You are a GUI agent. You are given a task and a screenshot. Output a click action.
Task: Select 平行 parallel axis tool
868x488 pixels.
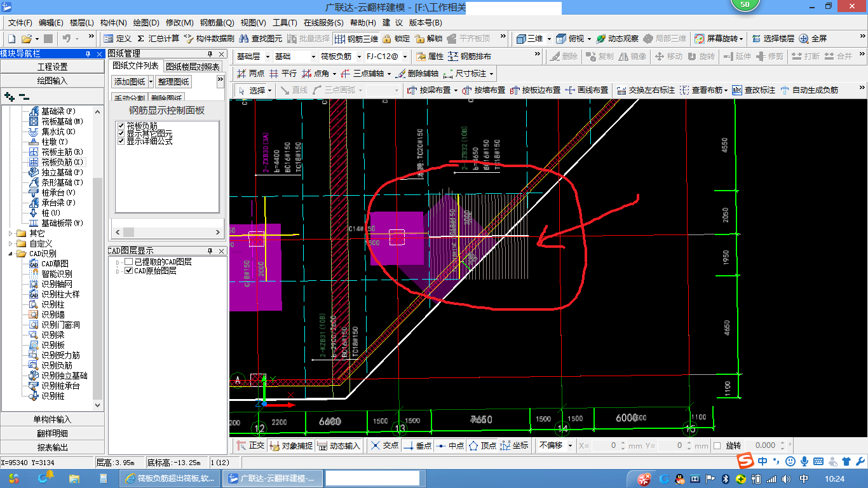click(283, 74)
